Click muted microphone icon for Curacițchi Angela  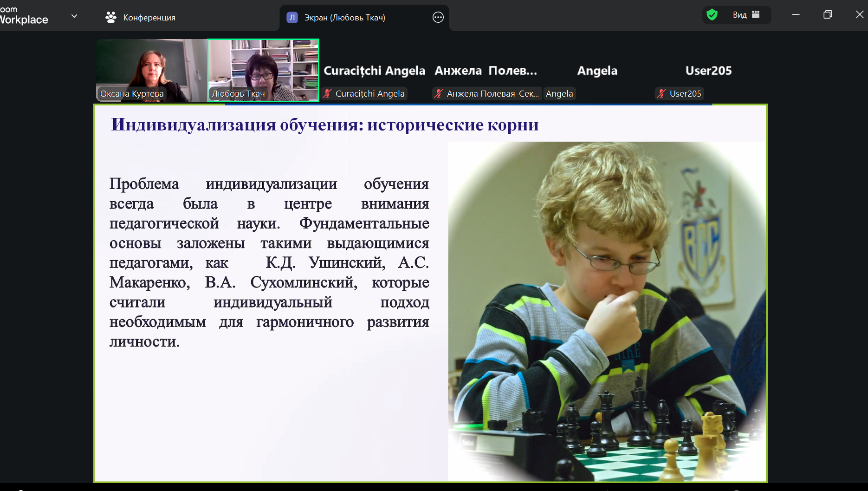328,94
